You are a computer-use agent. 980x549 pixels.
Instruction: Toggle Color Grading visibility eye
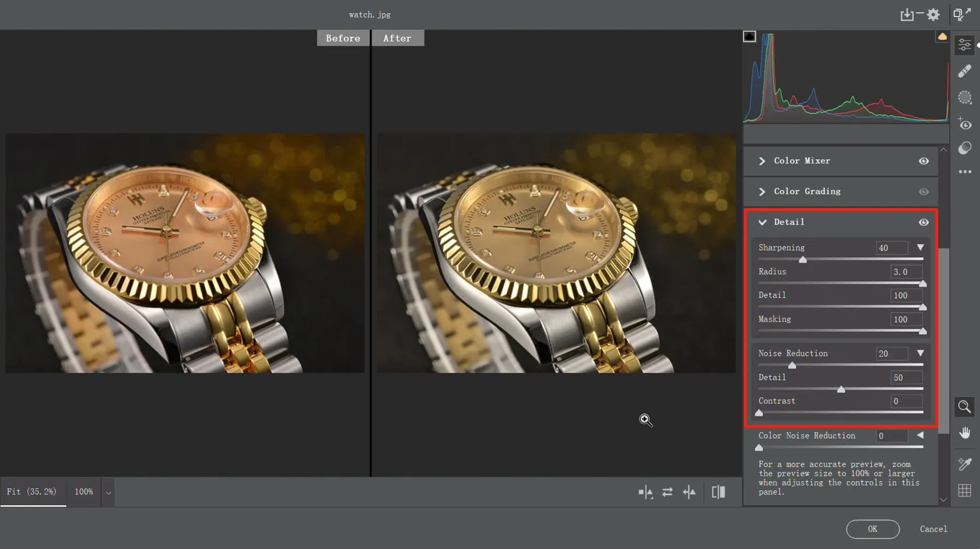pos(924,192)
